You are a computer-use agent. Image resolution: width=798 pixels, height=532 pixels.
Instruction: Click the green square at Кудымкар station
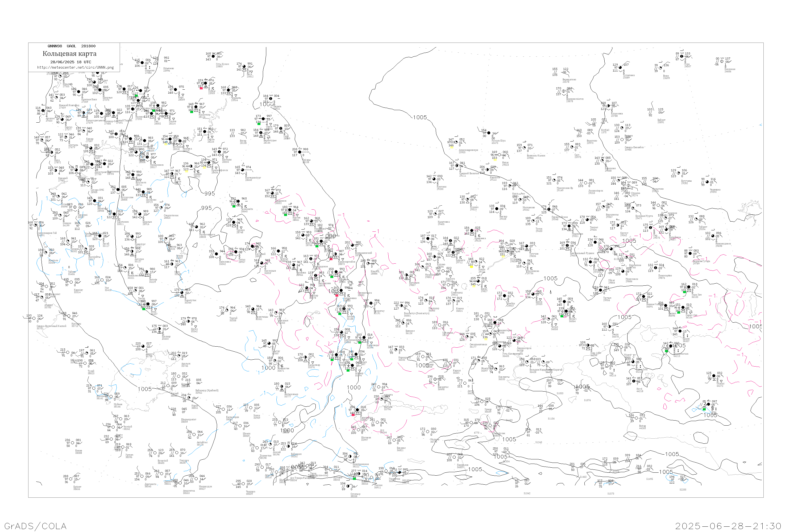click(x=192, y=112)
